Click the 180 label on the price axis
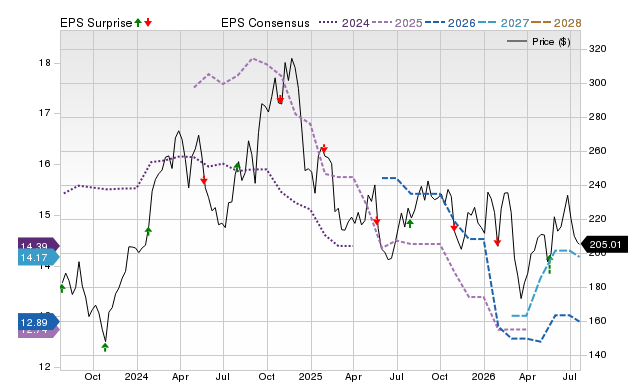Screen dimensions: 640x382 (598, 287)
